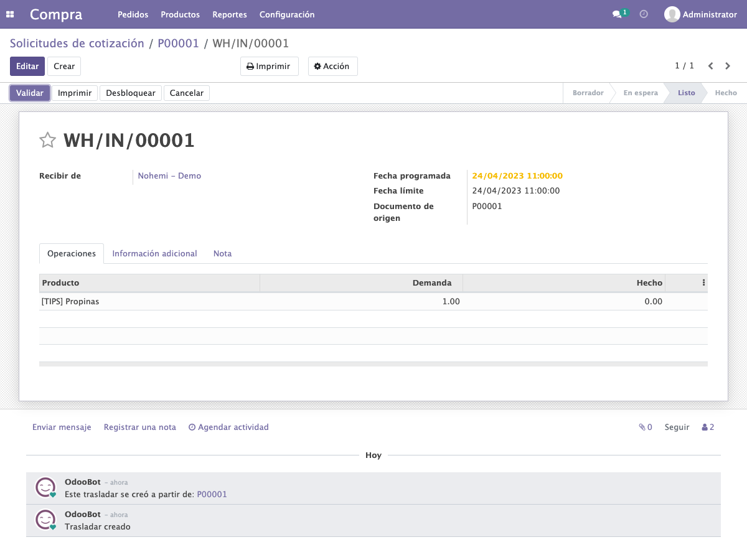
Task: Go to previous record arrow
Action: 710,66
